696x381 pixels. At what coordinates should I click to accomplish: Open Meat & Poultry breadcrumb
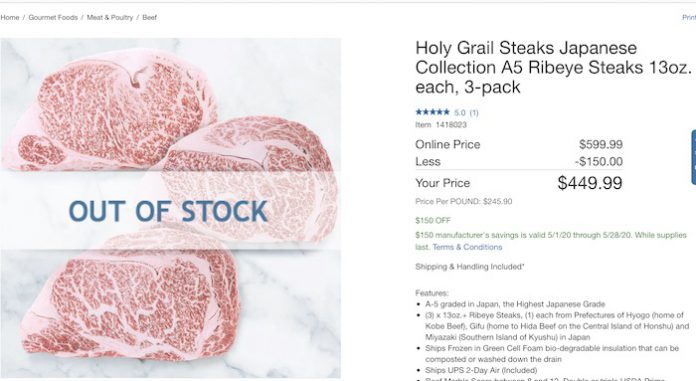[110, 17]
